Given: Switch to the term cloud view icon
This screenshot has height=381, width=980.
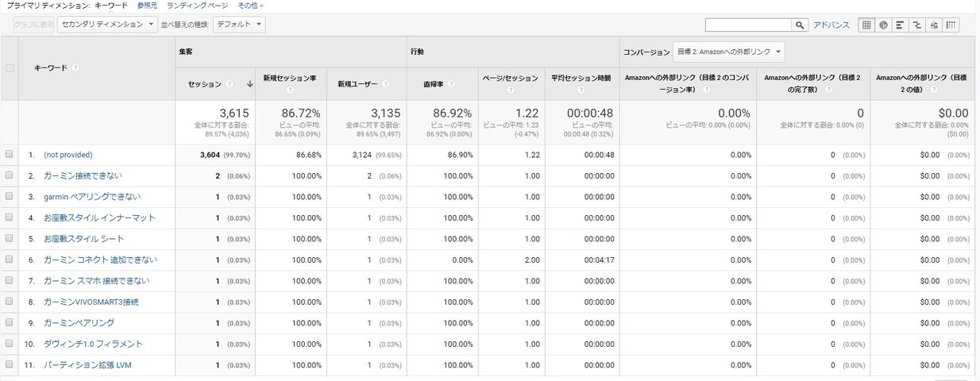Looking at the screenshot, I should (934, 25).
